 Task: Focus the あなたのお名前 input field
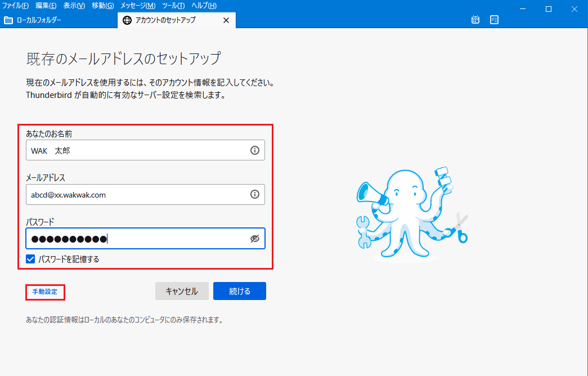click(x=145, y=150)
